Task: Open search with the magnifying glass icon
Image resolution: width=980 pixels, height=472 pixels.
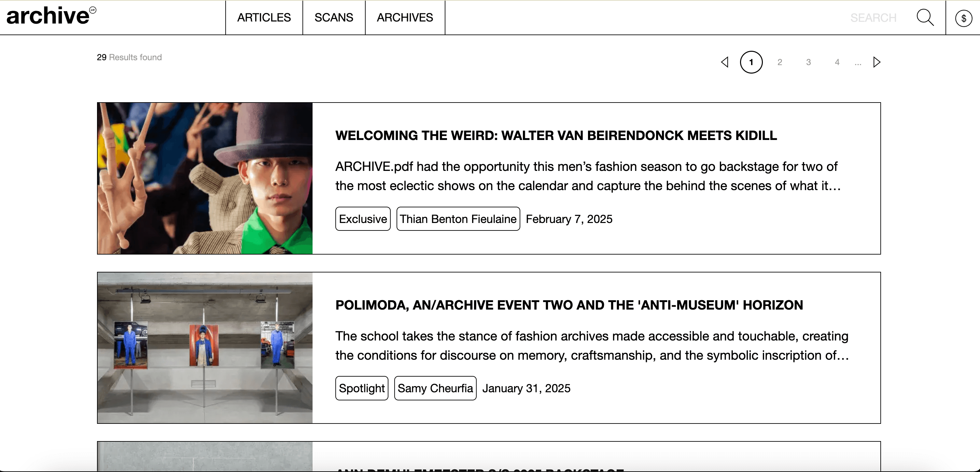Action: click(925, 17)
